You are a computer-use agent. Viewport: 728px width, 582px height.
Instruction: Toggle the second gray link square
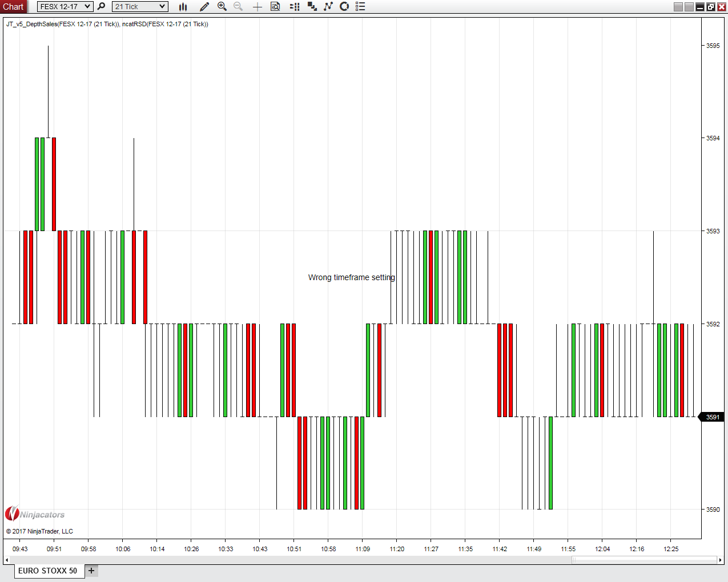click(x=689, y=7)
